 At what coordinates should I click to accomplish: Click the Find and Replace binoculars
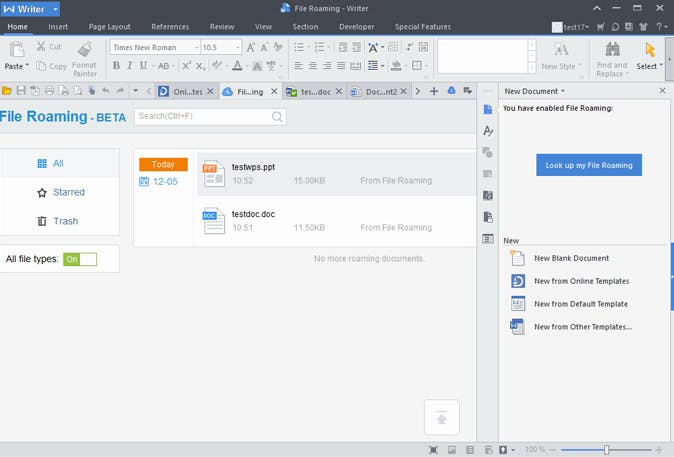coord(612,50)
